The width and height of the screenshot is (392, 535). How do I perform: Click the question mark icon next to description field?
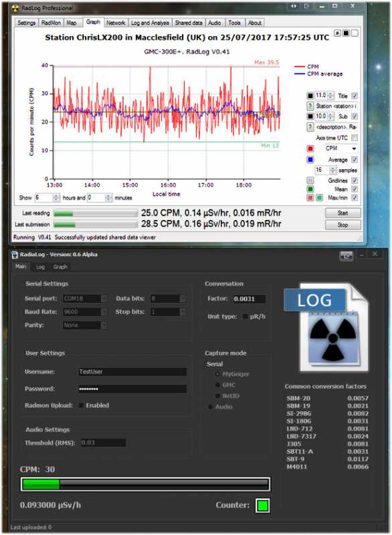(310, 127)
